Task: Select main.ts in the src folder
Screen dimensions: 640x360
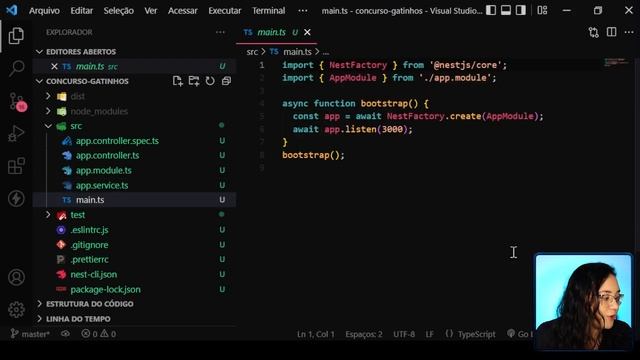Action: coord(90,200)
